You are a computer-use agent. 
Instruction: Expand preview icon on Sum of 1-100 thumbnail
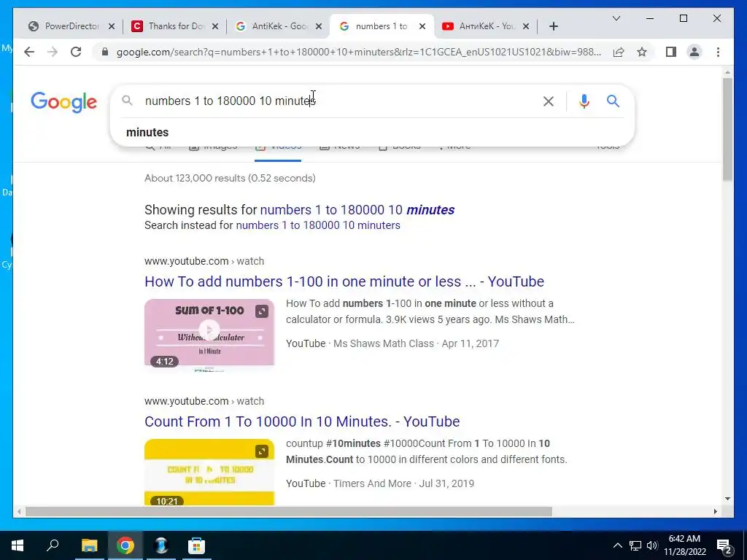[x=262, y=311]
